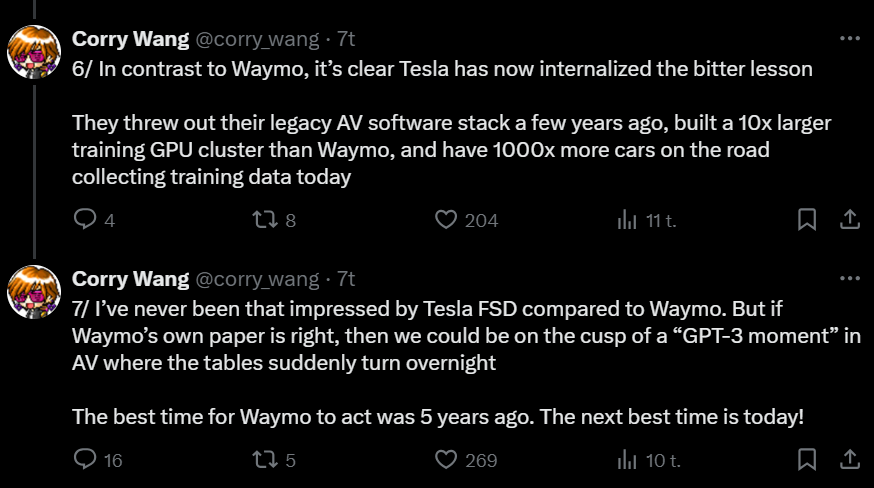This screenshot has height=488, width=874.
Task: Bookmark the 7/ tweet about Tesla FSD
Action: (807, 459)
